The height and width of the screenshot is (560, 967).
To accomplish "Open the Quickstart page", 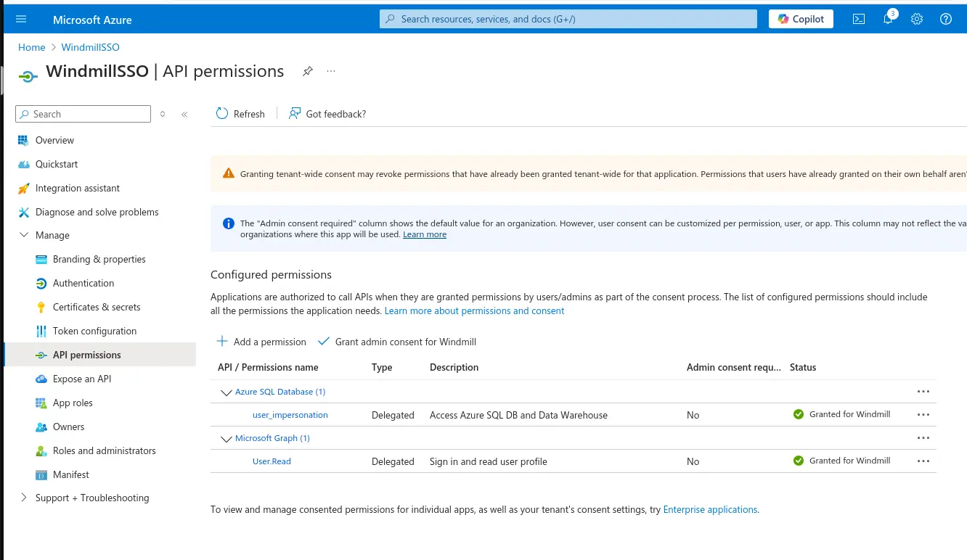I will 57,164.
